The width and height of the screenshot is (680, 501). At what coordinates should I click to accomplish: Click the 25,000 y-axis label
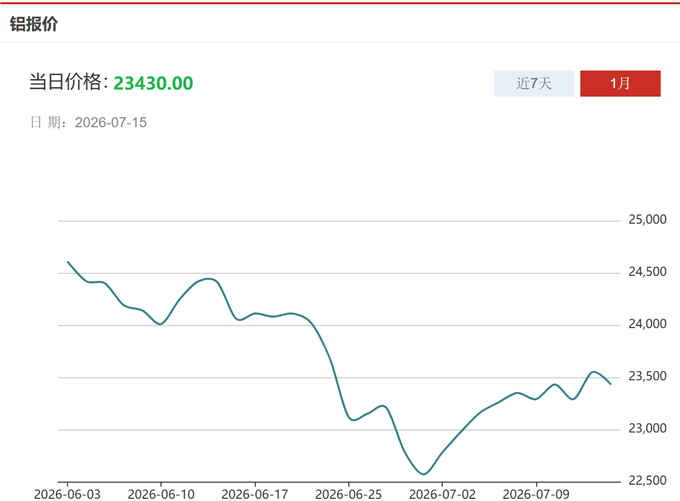pos(647,219)
